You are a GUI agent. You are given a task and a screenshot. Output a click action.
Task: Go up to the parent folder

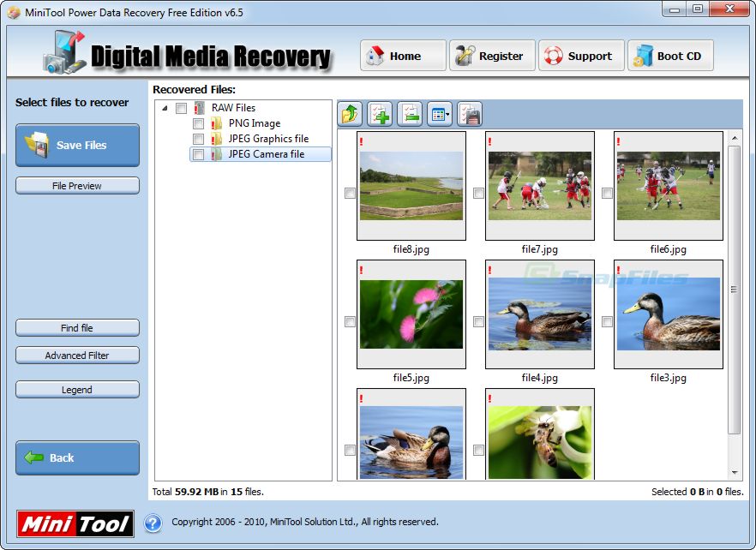pos(350,114)
